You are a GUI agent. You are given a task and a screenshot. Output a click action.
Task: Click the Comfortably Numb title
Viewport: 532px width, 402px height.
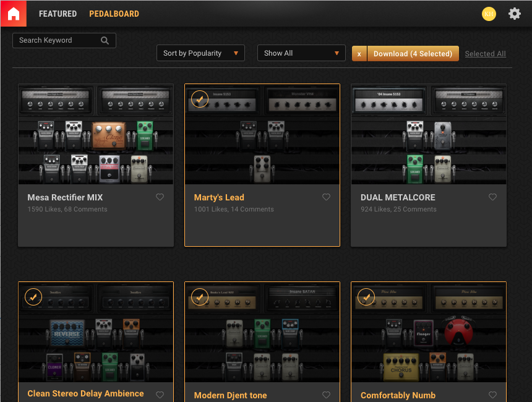click(x=398, y=395)
